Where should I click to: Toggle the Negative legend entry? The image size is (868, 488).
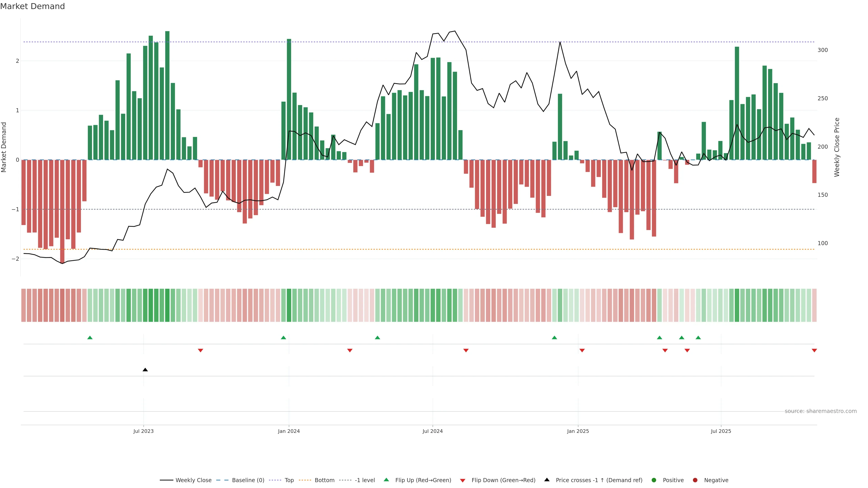coord(716,480)
